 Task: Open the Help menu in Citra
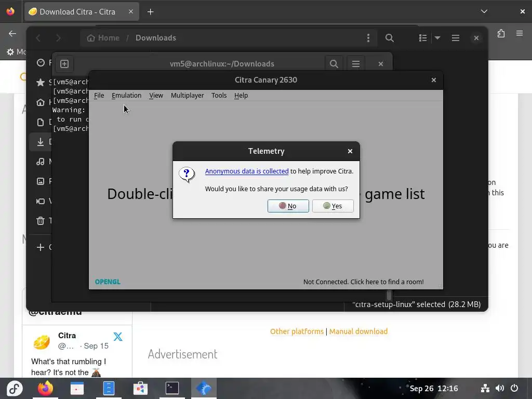tap(241, 96)
